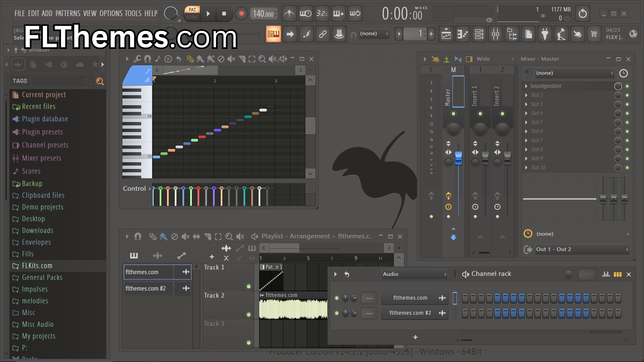This screenshot has width=644, height=362.
Task: Switch to PAT pattern mode
Action: [192, 10]
